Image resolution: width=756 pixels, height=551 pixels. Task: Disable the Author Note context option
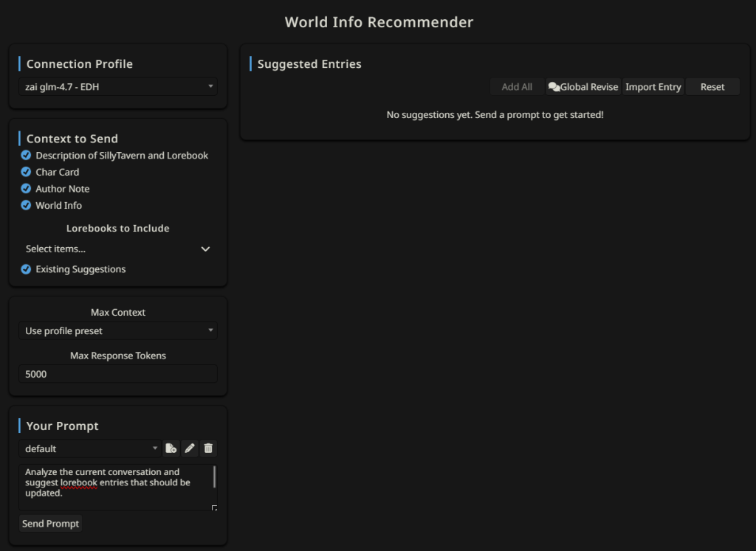pyautogui.click(x=26, y=189)
